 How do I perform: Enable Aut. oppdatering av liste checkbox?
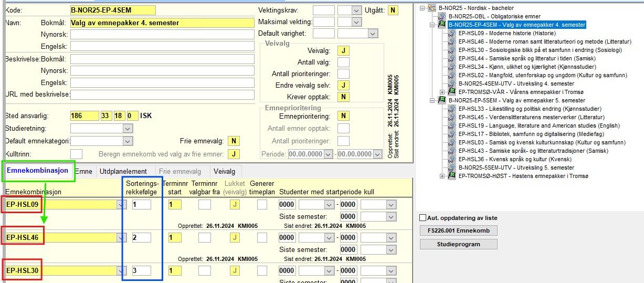point(423,218)
